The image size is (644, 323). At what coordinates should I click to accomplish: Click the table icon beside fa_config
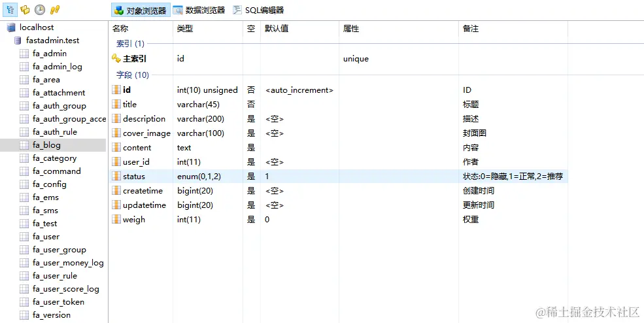tap(25, 185)
